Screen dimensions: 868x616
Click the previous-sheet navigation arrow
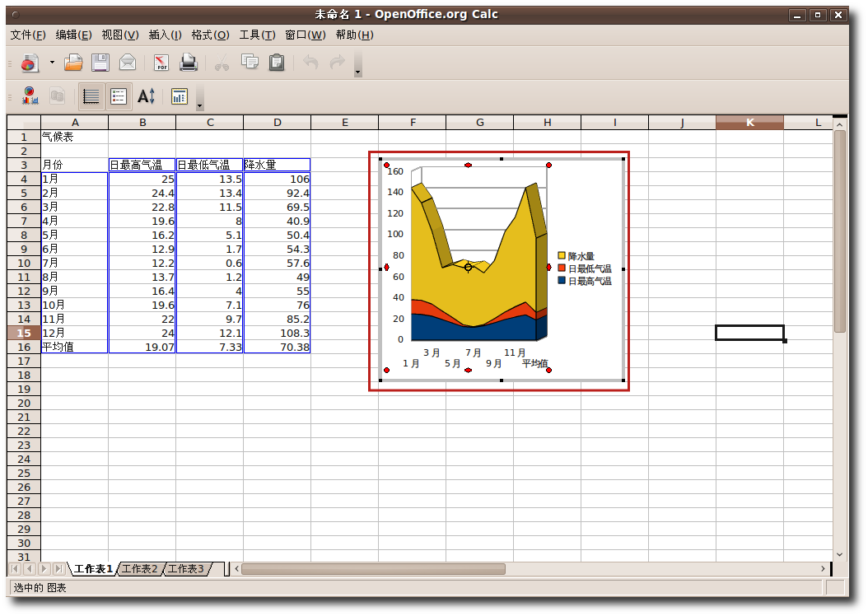[x=30, y=569]
